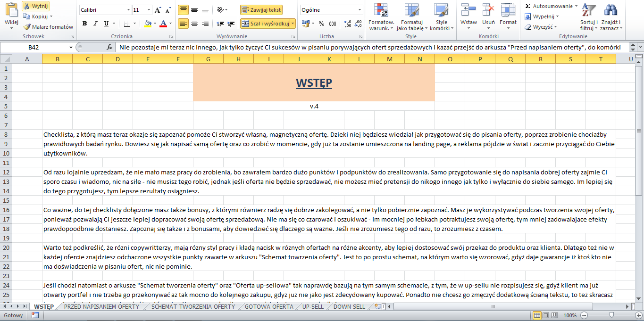This screenshot has height=321, width=644.
Task: Click the Wytnij cut button
Action: (x=36, y=6)
